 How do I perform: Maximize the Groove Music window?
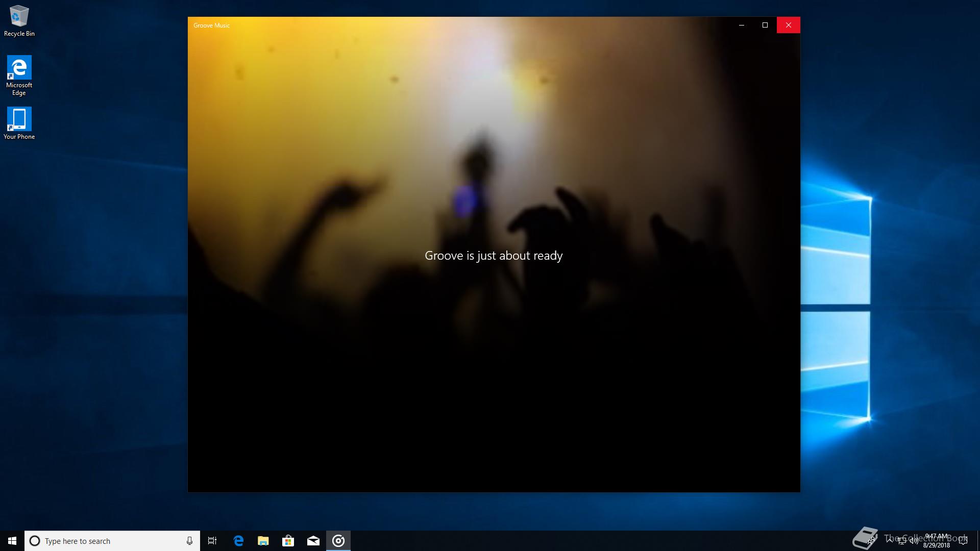(x=765, y=25)
